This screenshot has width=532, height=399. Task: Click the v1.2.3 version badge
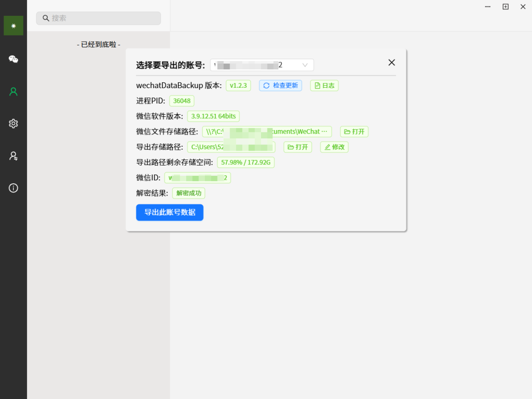tap(238, 85)
